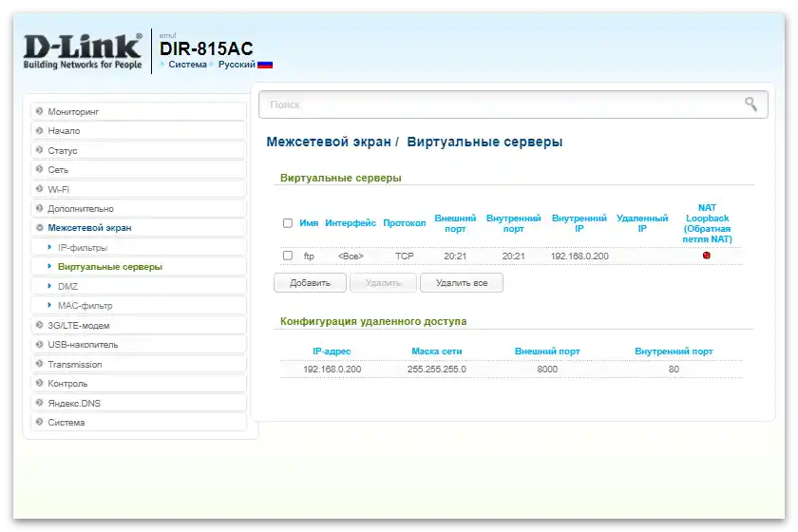Click the bullet icon beside USB-накопитель

tap(40, 344)
